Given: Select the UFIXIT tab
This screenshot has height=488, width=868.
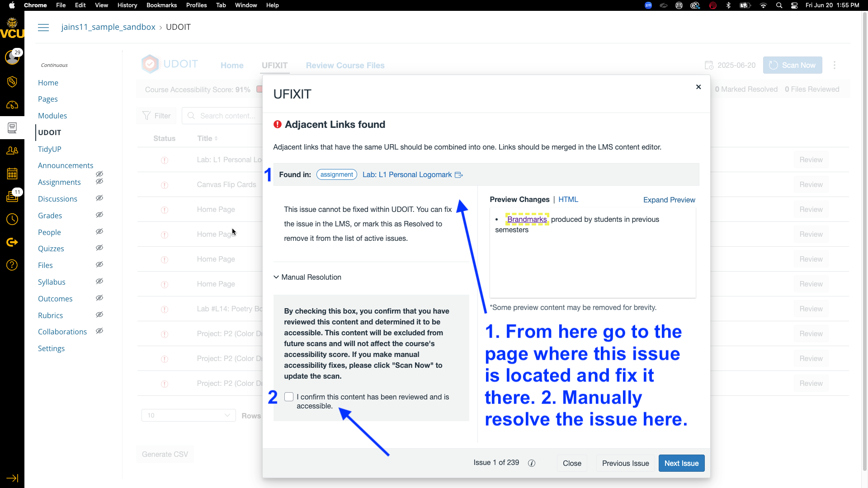Looking at the screenshot, I should click(x=274, y=66).
